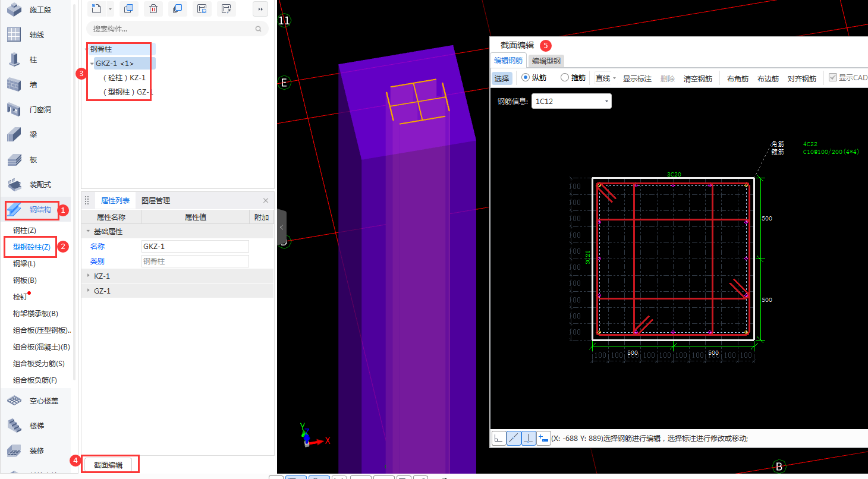Click the copy component icon

click(x=128, y=9)
